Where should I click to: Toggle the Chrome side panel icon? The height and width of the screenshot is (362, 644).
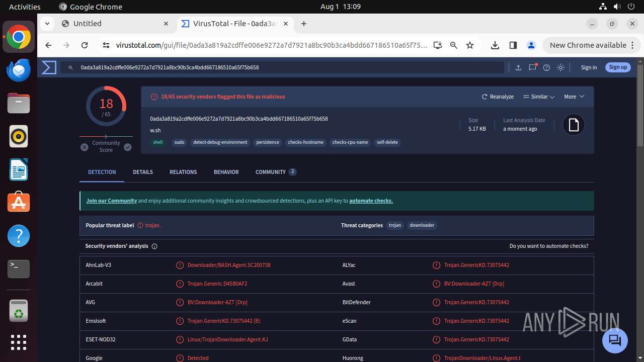(513, 45)
